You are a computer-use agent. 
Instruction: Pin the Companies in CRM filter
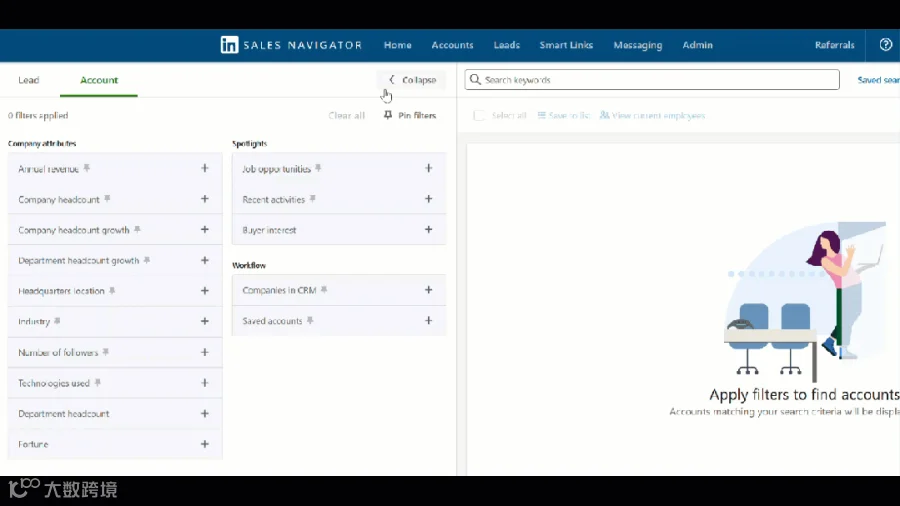[x=324, y=290]
